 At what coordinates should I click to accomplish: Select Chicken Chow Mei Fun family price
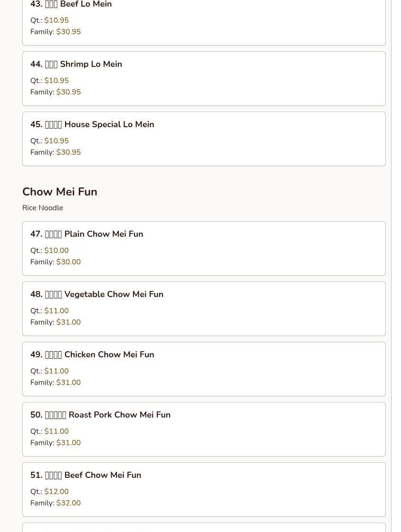68,383
